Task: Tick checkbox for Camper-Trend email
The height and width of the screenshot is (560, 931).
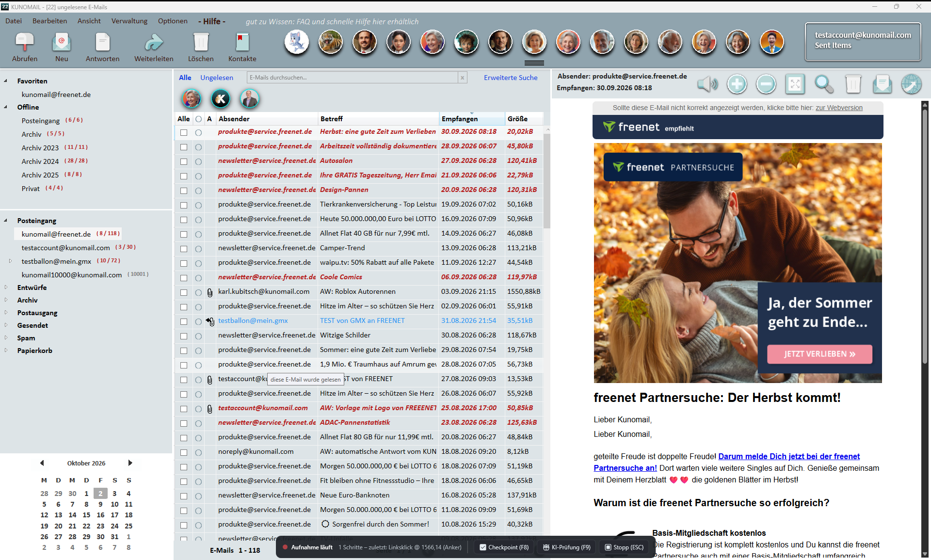Action: tap(184, 249)
